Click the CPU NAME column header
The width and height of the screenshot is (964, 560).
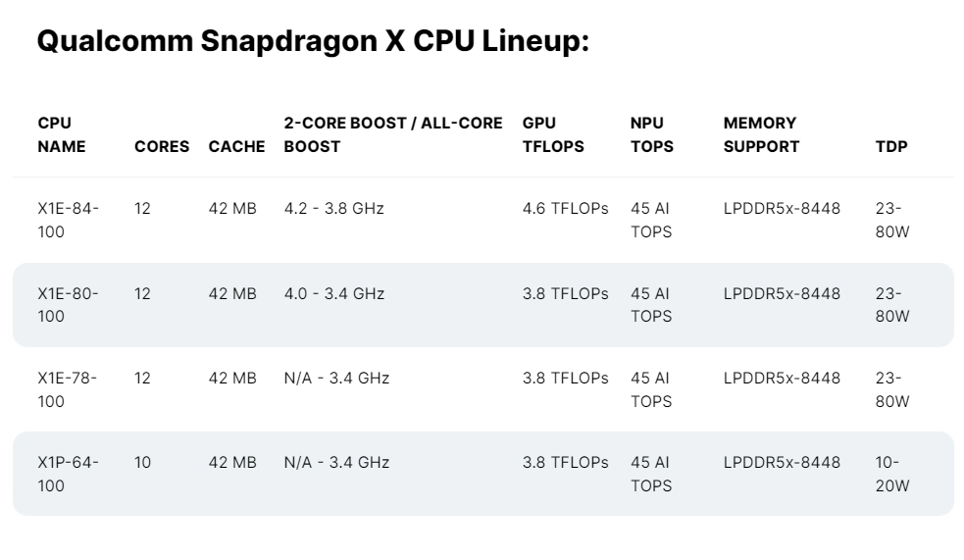61,135
